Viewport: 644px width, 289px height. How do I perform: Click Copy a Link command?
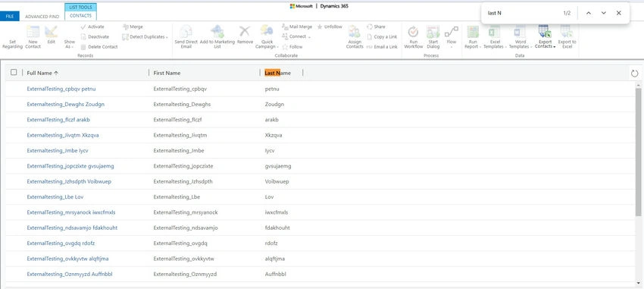[382, 36]
